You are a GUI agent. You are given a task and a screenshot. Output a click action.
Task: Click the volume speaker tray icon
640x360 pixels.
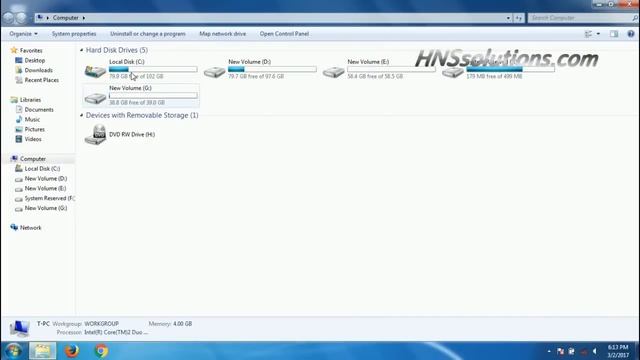(595, 351)
